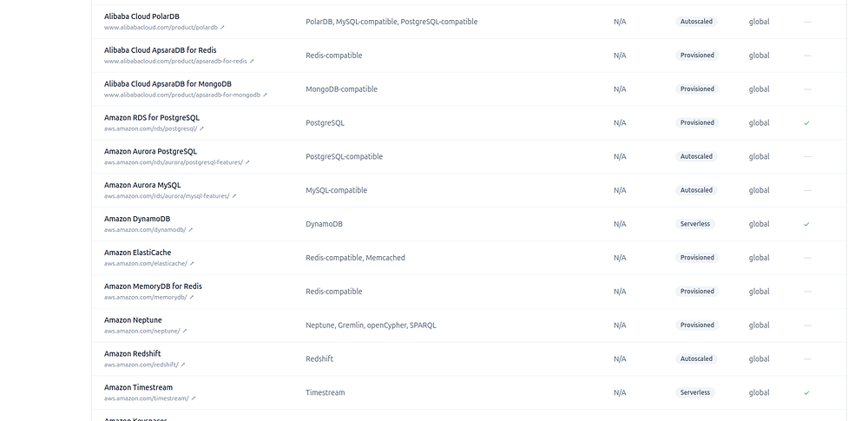Open external link icon for aws.amazon.com/neptune/
868x421 pixels.
pos(185,332)
